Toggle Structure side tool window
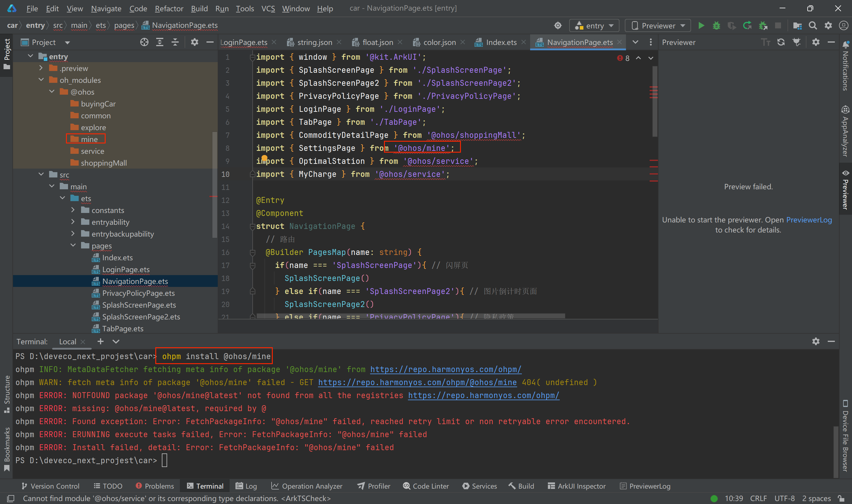 [x=7, y=394]
